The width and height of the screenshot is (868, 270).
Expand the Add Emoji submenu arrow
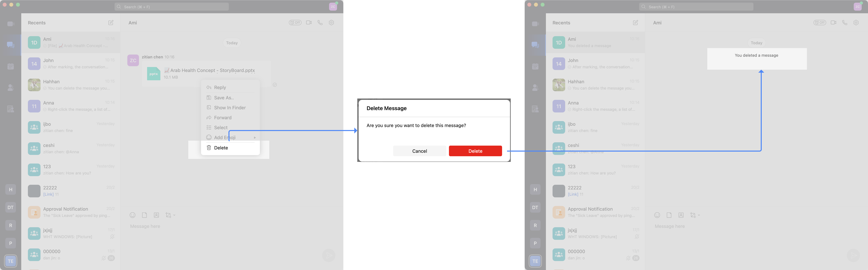click(255, 138)
